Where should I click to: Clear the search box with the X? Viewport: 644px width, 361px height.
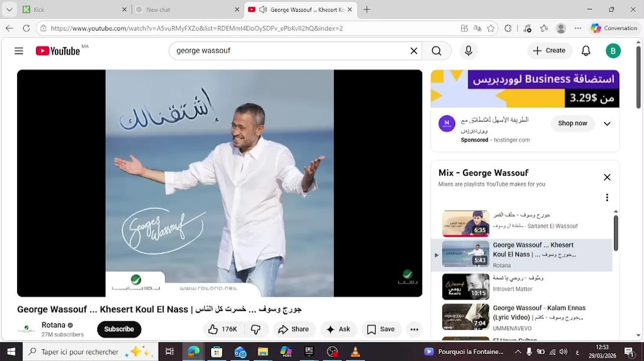[x=414, y=51]
